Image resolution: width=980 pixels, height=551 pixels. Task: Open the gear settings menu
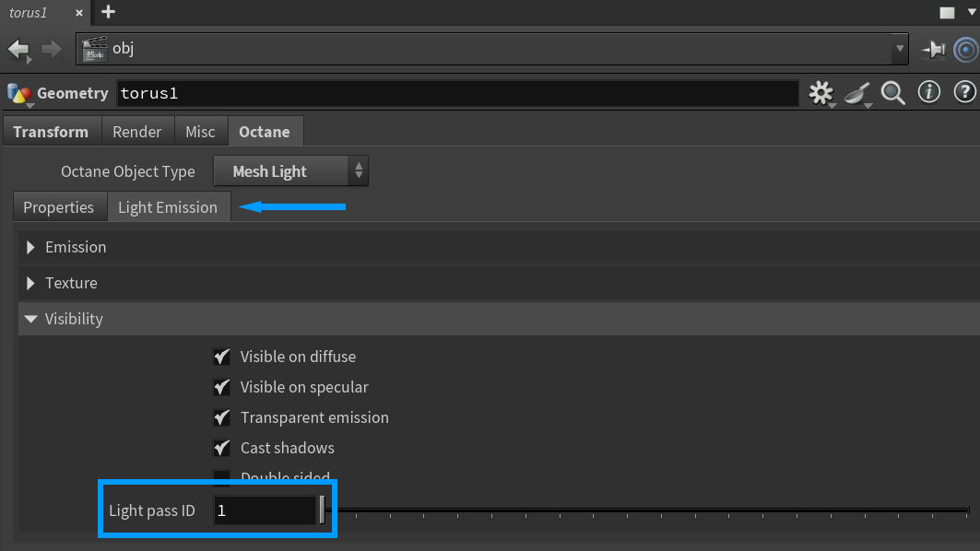[821, 92]
